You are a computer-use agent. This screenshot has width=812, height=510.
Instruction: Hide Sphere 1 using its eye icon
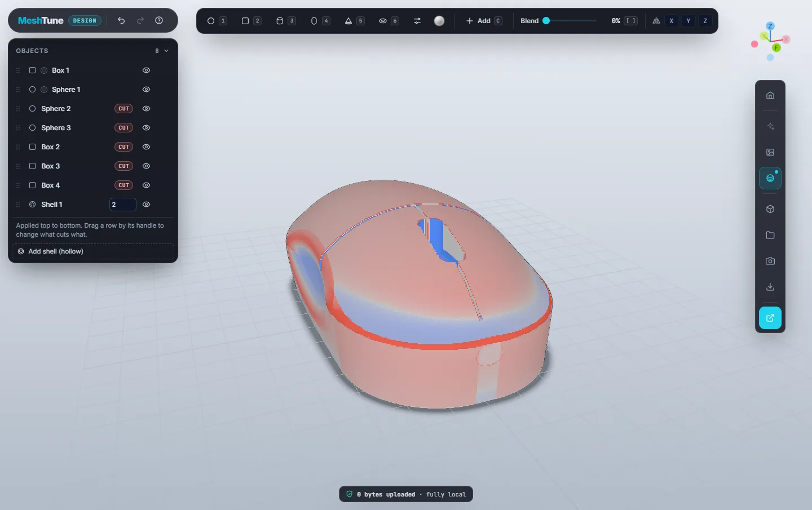tap(146, 90)
